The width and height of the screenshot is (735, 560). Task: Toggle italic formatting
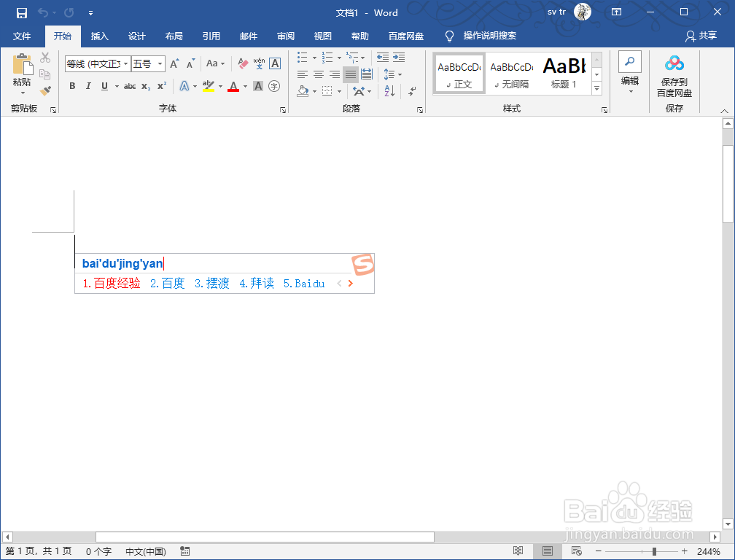point(88,86)
